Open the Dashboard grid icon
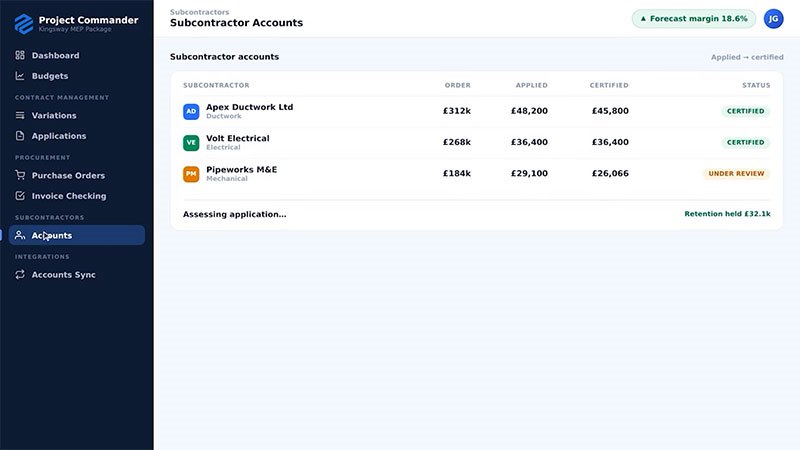This screenshot has height=450, width=800. [20, 55]
